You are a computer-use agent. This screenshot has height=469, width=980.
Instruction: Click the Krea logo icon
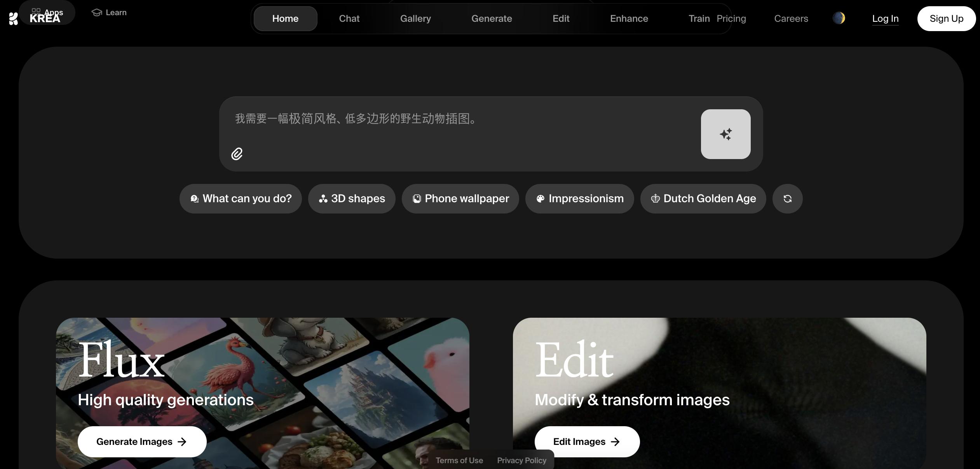coord(14,18)
